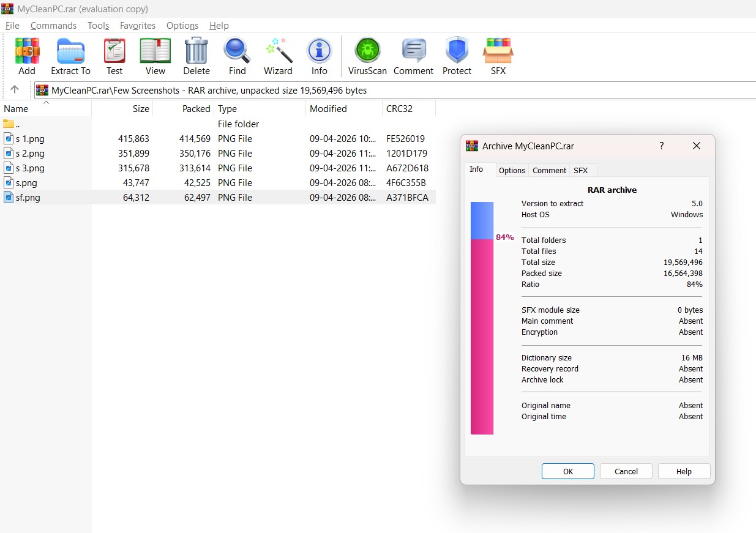756x533 pixels.
Task: Click the Packed size value 16,564,398
Action: click(x=683, y=274)
